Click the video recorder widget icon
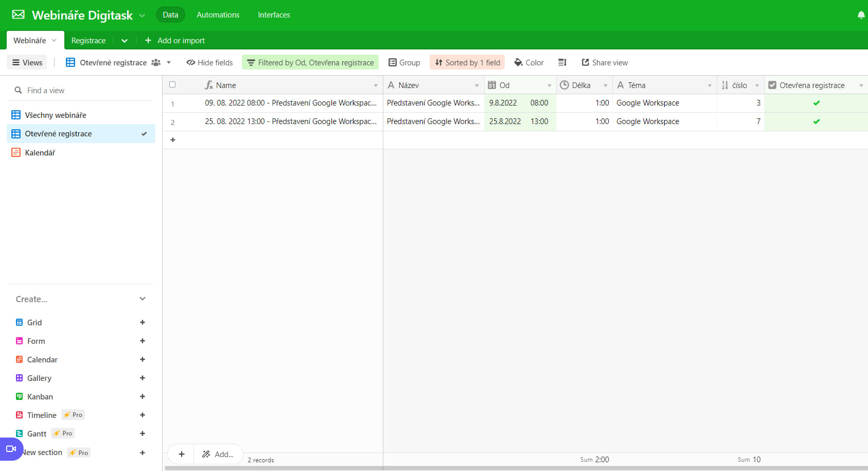This screenshot has height=471, width=868. pos(11,449)
